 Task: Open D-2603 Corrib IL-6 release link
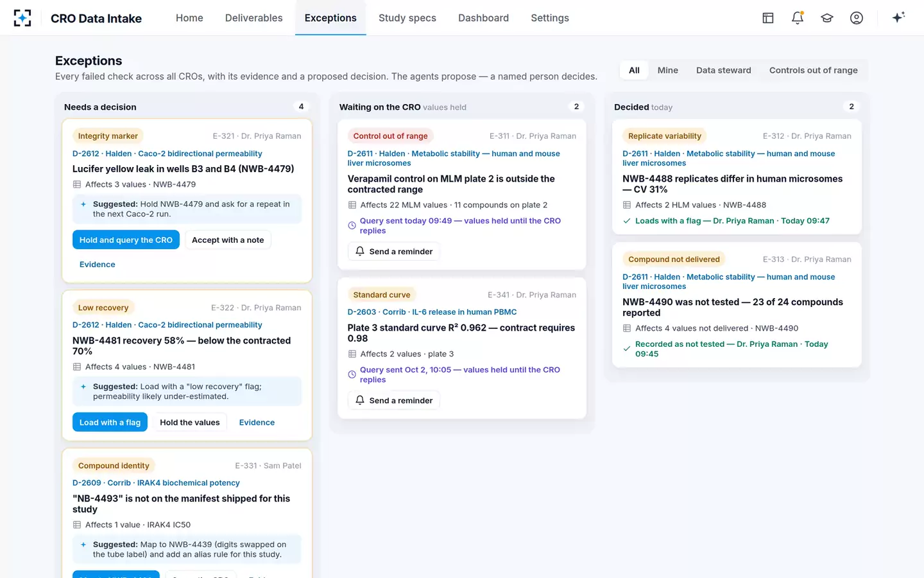point(432,312)
